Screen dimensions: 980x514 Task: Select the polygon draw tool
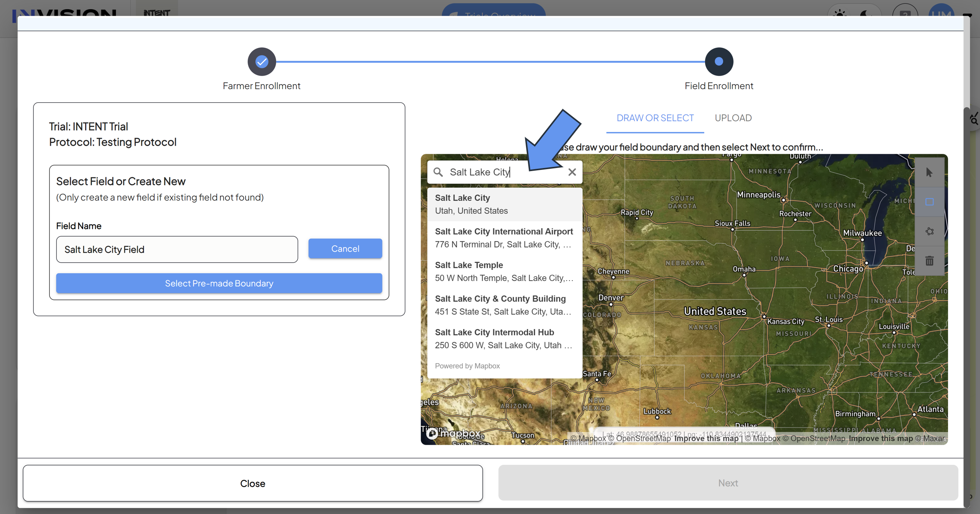929,231
